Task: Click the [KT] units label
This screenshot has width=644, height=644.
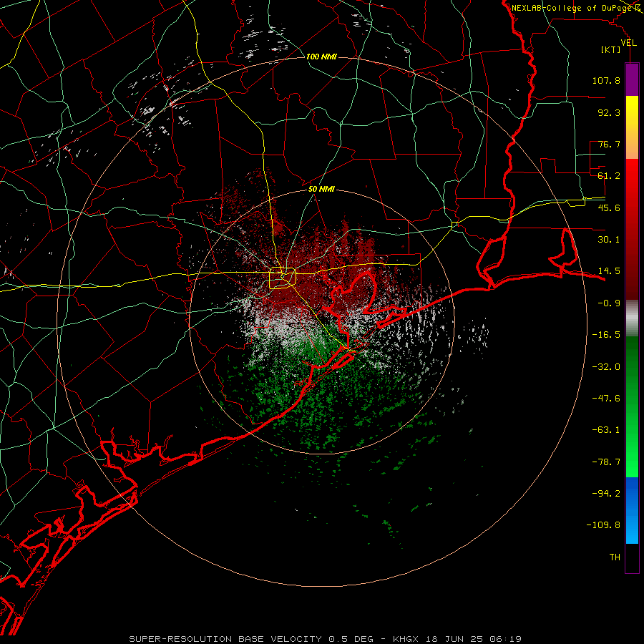Action: pyautogui.click(x=611, y=49)
